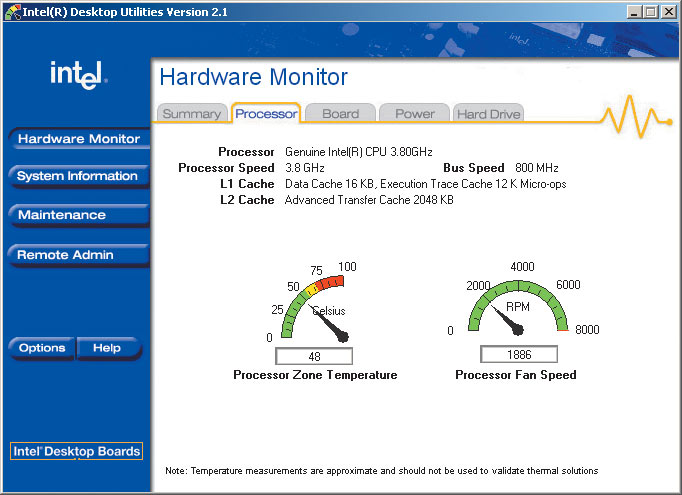Select the Processor tab

click(x=266, y=114)
